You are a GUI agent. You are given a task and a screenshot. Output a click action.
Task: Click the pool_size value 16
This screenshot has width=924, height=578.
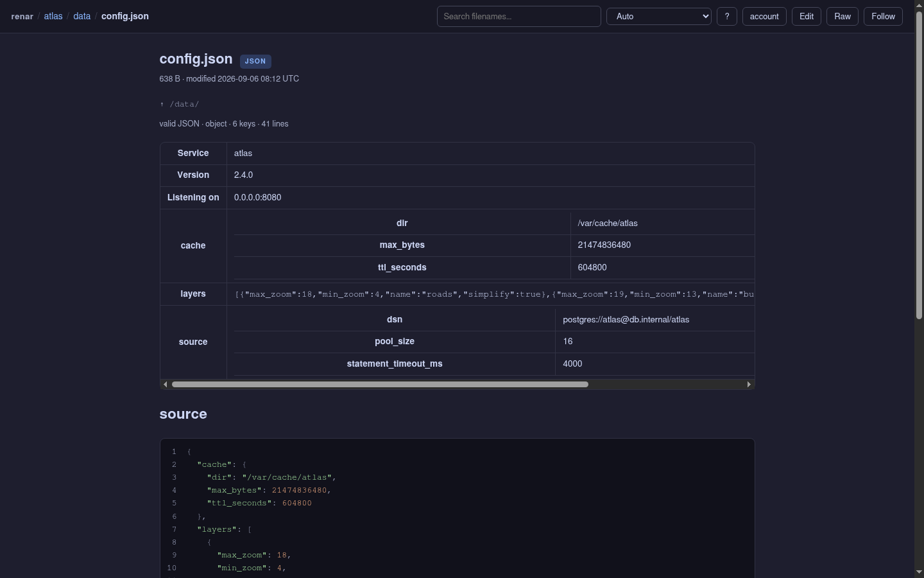tap(568, 342)
